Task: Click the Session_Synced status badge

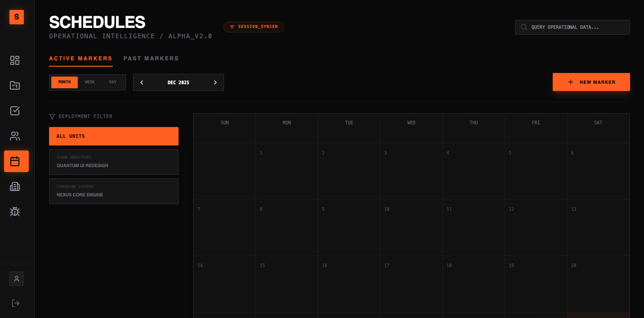Action: pos(254,27)
